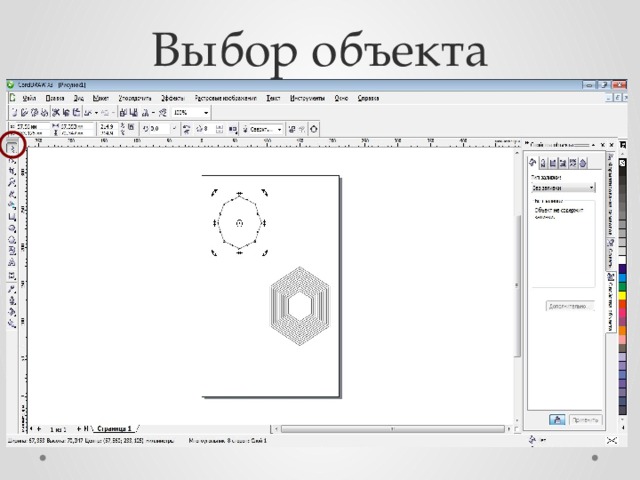The width and height of the screenshot is (640, 480).
Task: Open the Упорядочить menu
Action: coord(135,98)
